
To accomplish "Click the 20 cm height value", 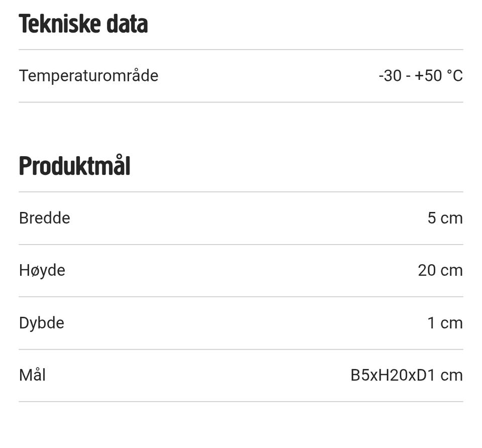I will click(440, 270).
